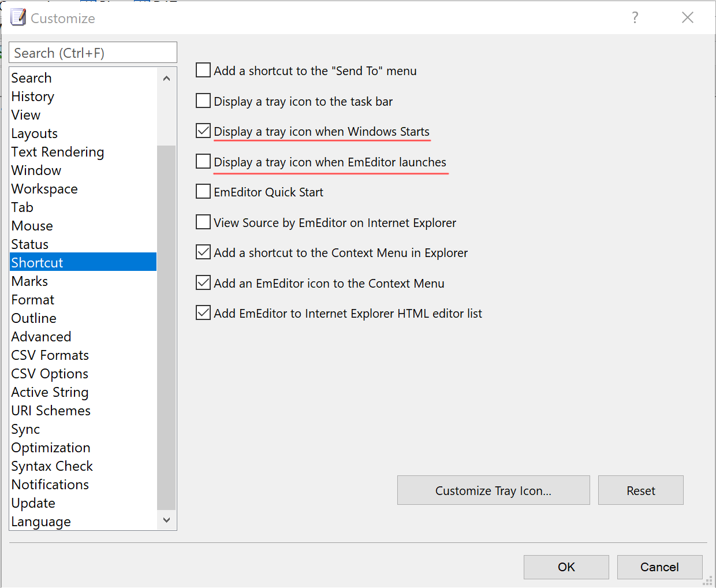Viewport: 716px width, 588px height.
Task: Click the Reset button
Action: point(640,490)
